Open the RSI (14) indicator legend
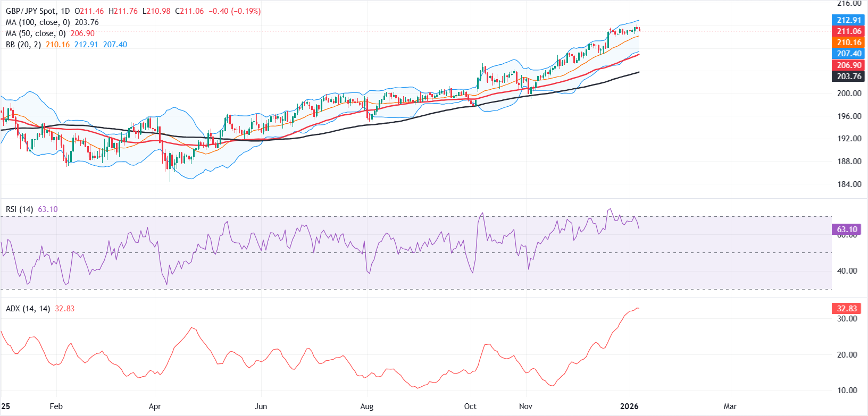This screenshot has height=416, width=868. click(x=19, y=209)
